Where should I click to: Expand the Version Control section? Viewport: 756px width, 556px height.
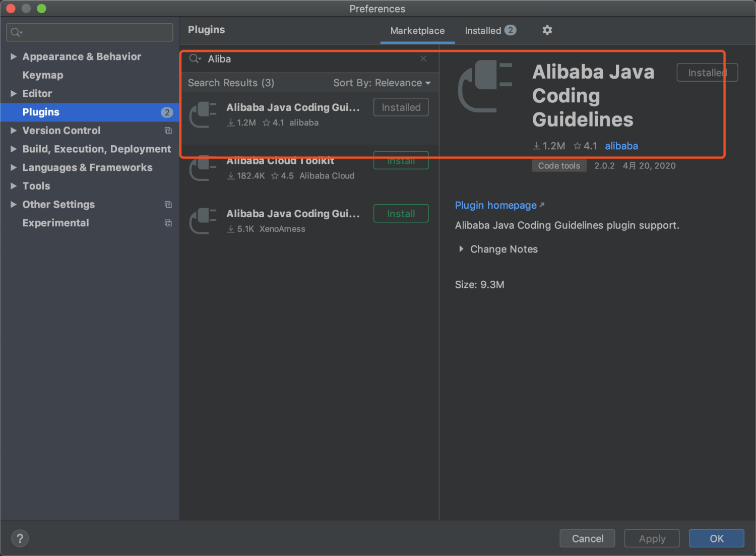[x=14, y=131]
